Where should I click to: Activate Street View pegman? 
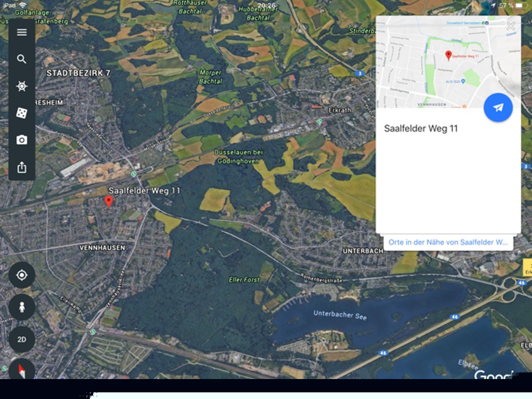click(22, 307)
